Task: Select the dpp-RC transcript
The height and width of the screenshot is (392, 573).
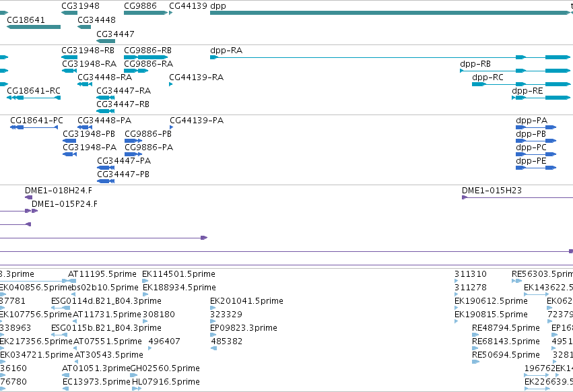Action: (x=521, y=84)
